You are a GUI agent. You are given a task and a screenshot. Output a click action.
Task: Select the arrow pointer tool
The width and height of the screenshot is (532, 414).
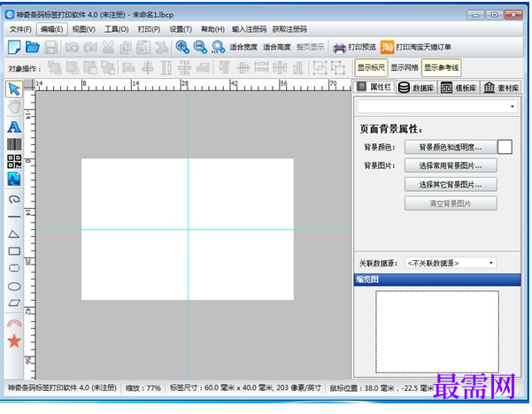pyautogui.click(x=14, y=89)
